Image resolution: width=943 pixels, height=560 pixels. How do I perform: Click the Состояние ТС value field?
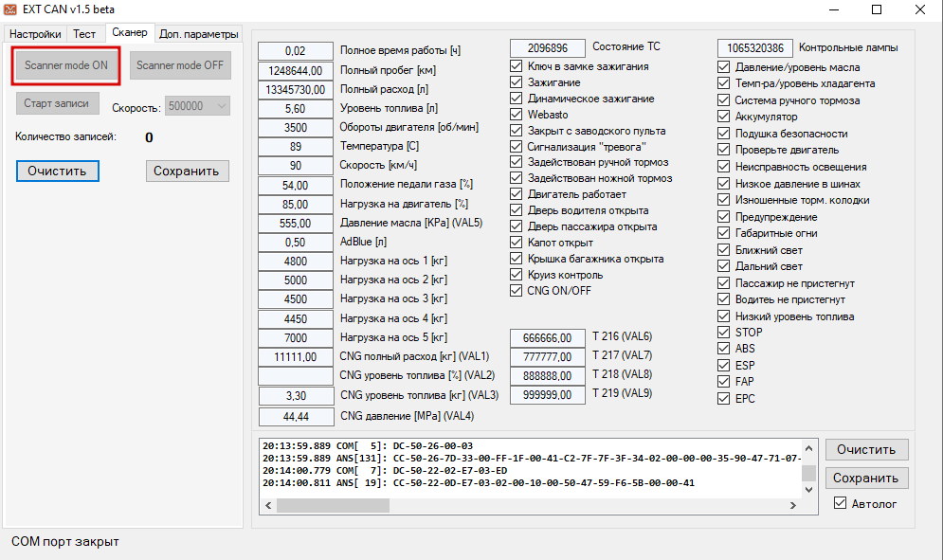click(x=548, y=48)
